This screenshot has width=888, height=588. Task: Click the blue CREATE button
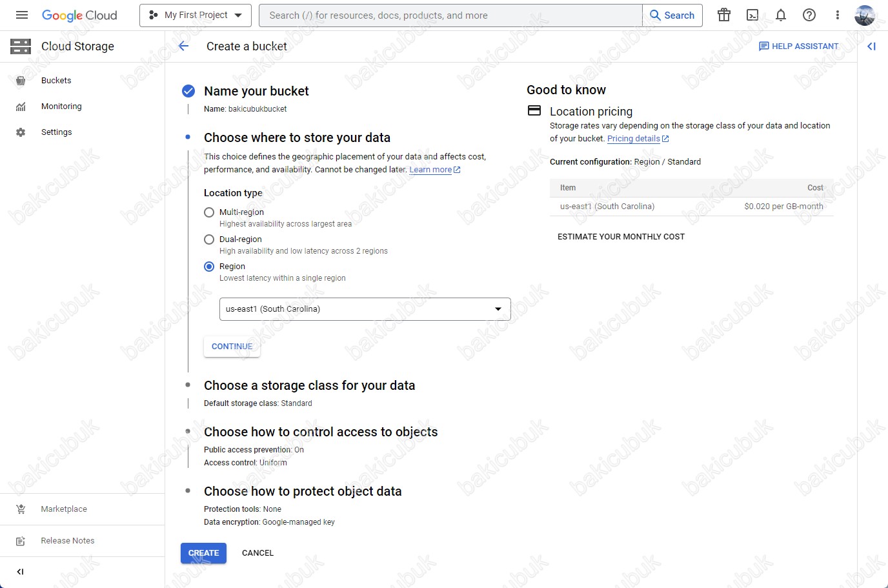tap(203, 553)
